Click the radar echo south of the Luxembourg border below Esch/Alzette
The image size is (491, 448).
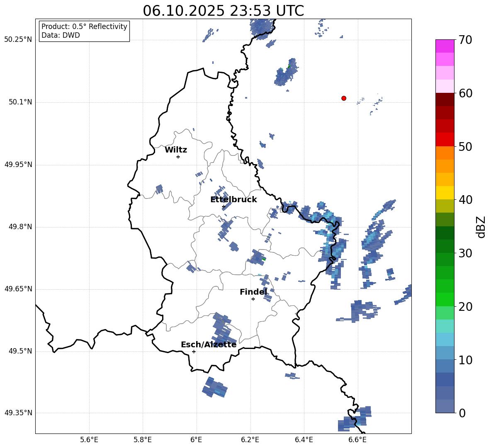(215, 387)
